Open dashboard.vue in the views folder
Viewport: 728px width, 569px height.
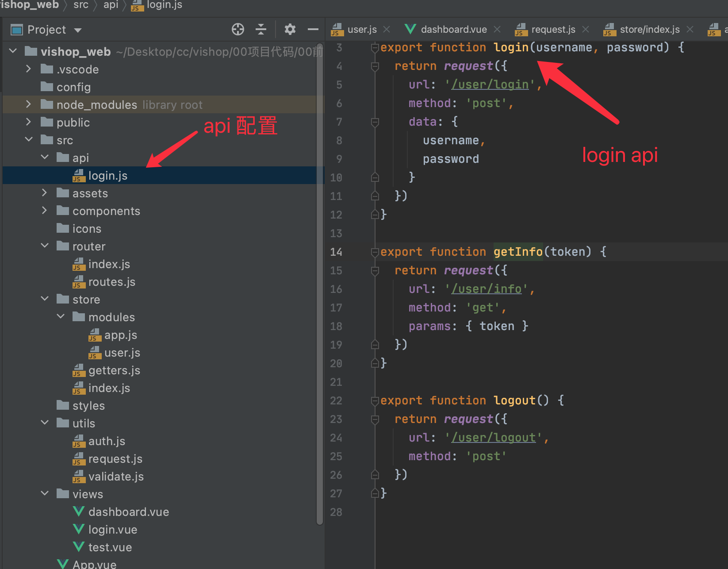pyautogui.click(x=121, y=512)
